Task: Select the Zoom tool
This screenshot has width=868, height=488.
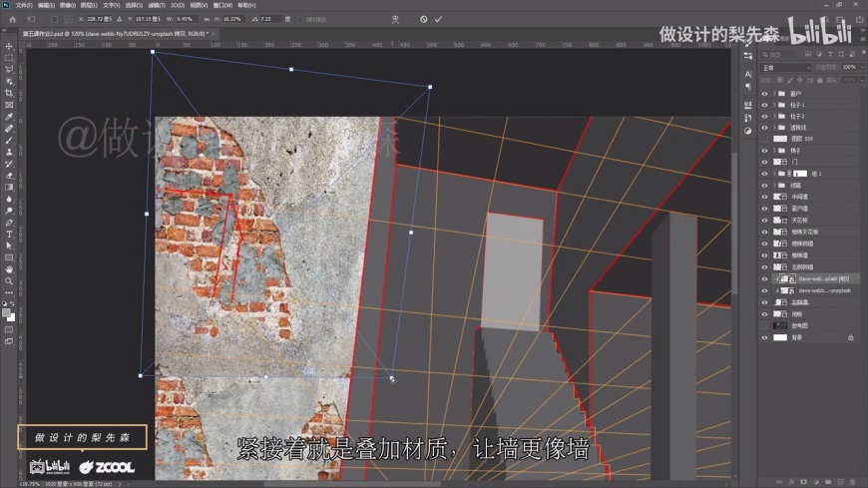Action: click(x=9, y=280)
